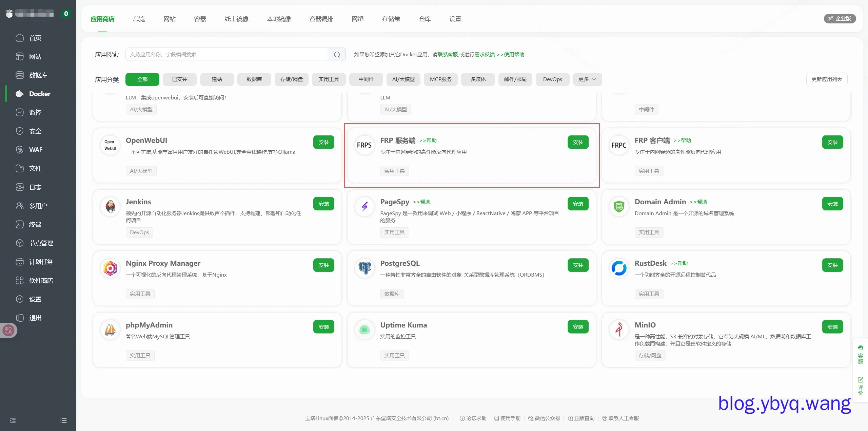
Task: Open the 文件 folder sidebar icon
Action: [20, 168]
